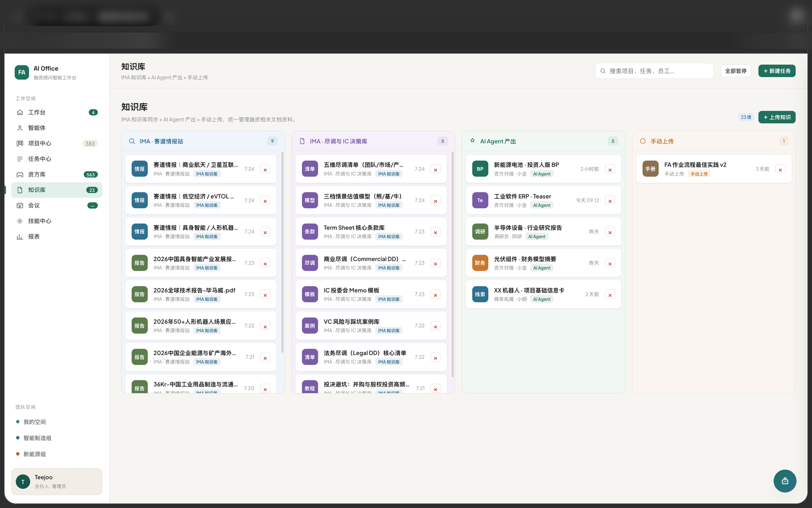
Task: Open the 智能体 person icon in sidebar
Action: tap(20, 128)
